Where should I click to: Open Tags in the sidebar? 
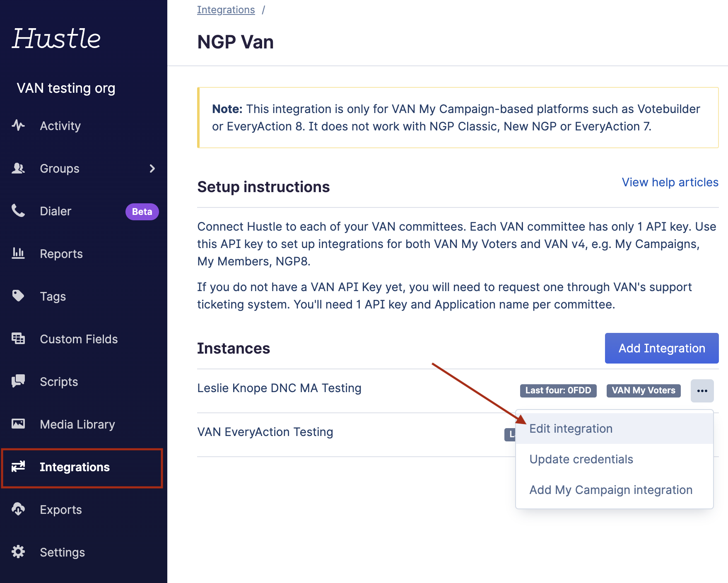tap(53, 296)
